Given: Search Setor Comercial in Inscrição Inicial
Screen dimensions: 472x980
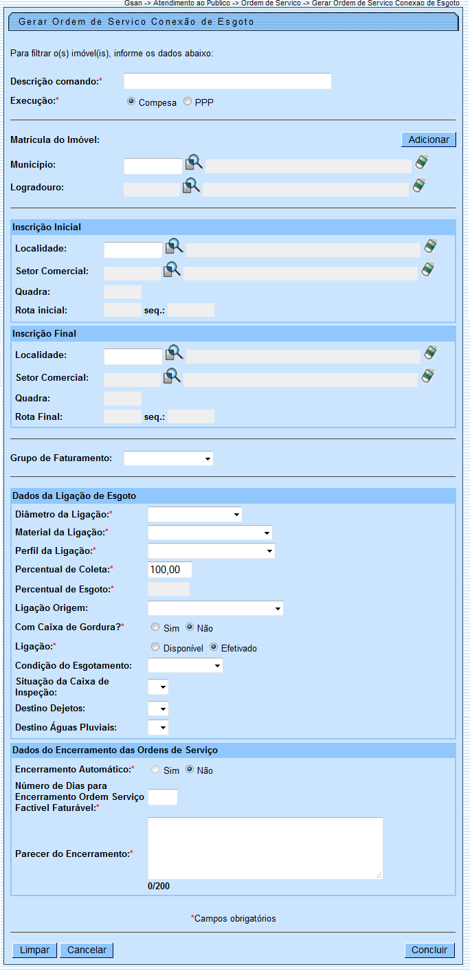Looking at the screenshot, I should point(172,269).
